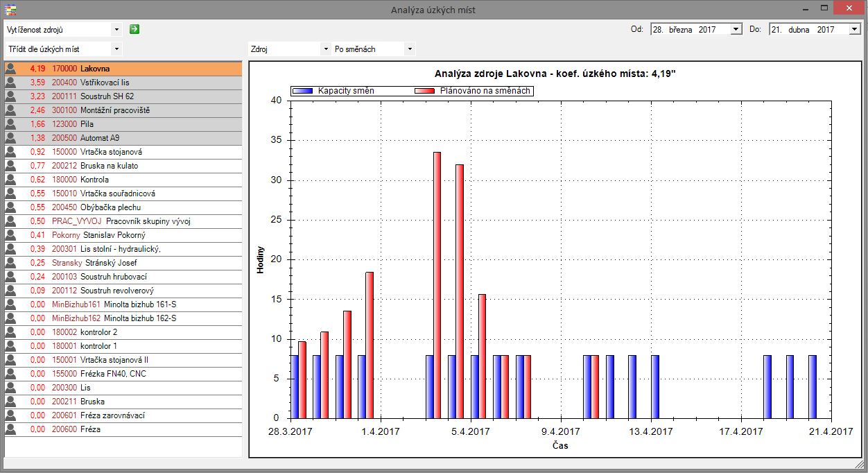Viewport: 868px width, 473px height.
Task: Open the Po směnách dropdown
Action: pos(410,49)
